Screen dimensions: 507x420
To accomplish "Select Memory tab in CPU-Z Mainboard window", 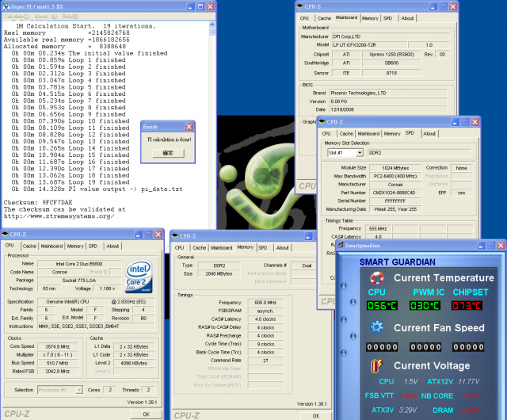I will coord(370,18).
